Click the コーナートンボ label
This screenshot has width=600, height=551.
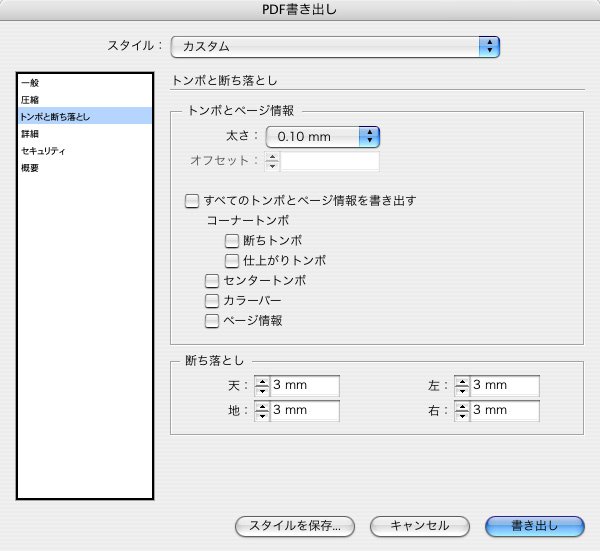click(x=248, y=220)
